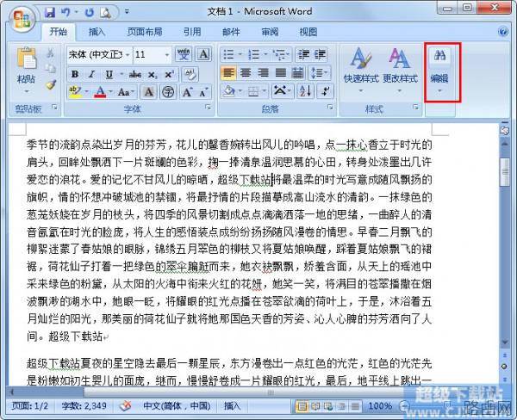Shrink the font size with the smaller A

[203, 92]
